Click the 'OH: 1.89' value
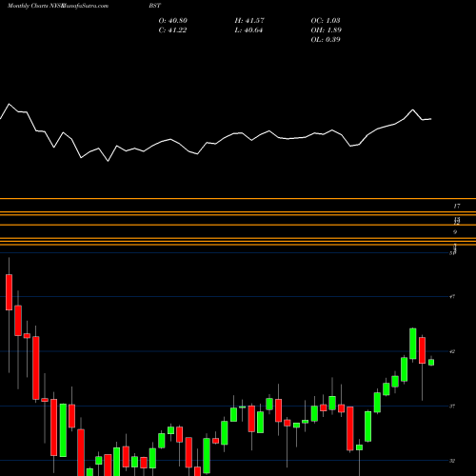 [327, 30]
